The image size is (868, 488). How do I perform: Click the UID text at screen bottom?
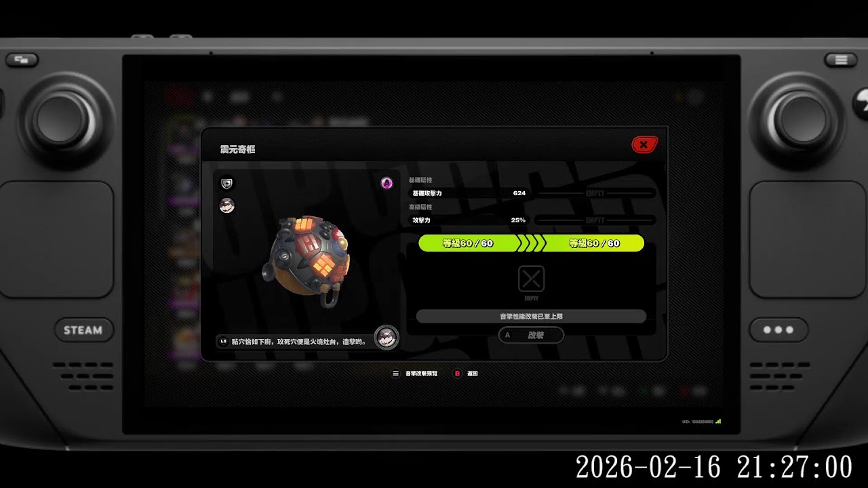click(698, 422)
